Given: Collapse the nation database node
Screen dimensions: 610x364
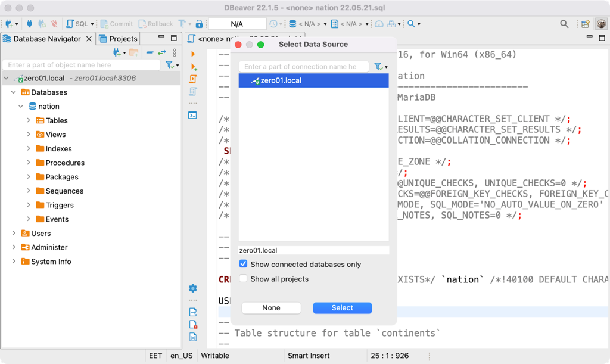Looking at the screenshot, I should coord(21,106).
